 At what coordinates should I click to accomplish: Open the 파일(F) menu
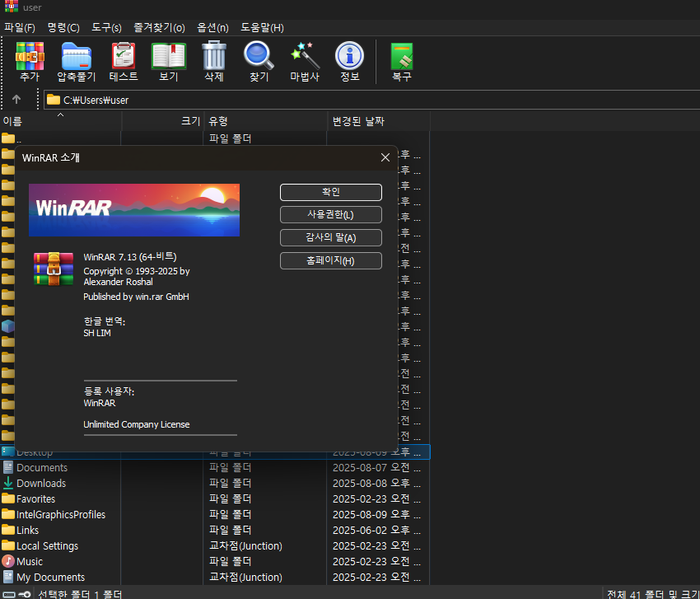click(20, 28)
